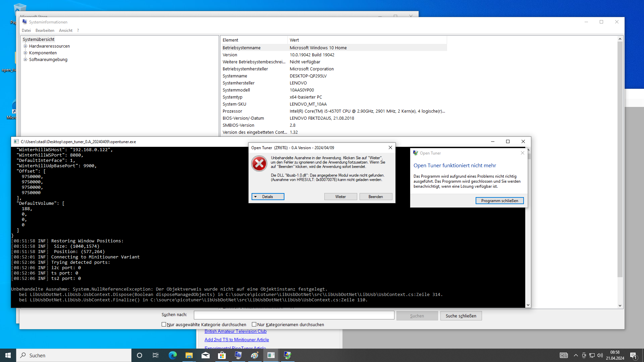Open 'Add 2nd TS to Minitiouner Article' link
644x362 pixels.
tap(237, 340)
